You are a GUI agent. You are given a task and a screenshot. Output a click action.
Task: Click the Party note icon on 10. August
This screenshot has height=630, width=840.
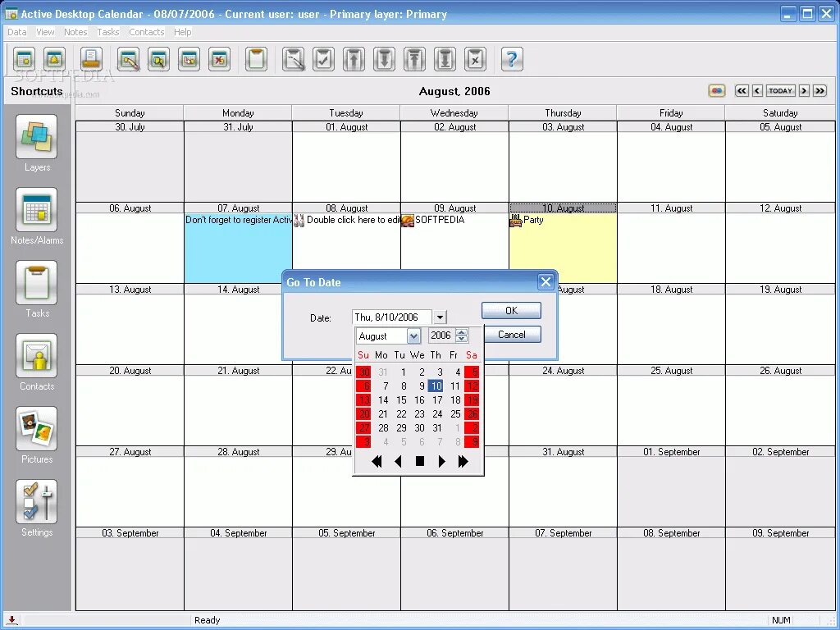(515, 220)
